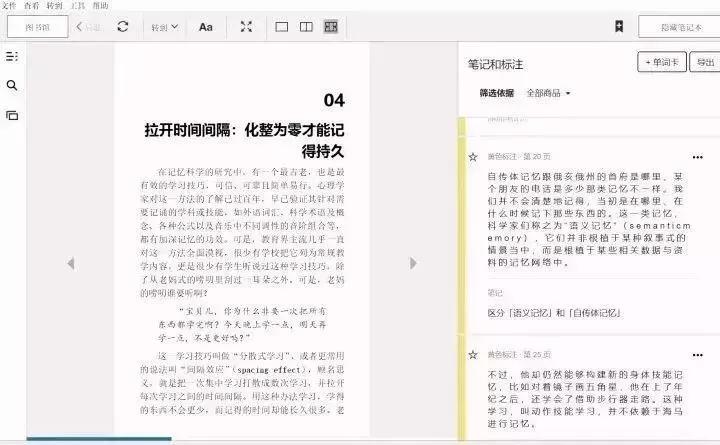This screenshot has height=445, width=720.
Task: Click the paragraph mentioning spacing effect
Action: (242, 383)
